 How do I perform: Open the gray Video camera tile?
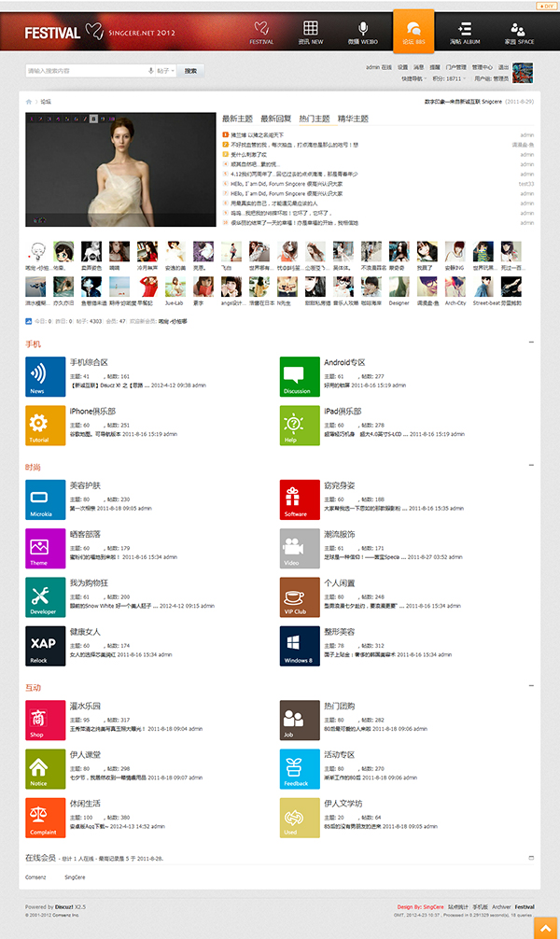pos(300,548)
